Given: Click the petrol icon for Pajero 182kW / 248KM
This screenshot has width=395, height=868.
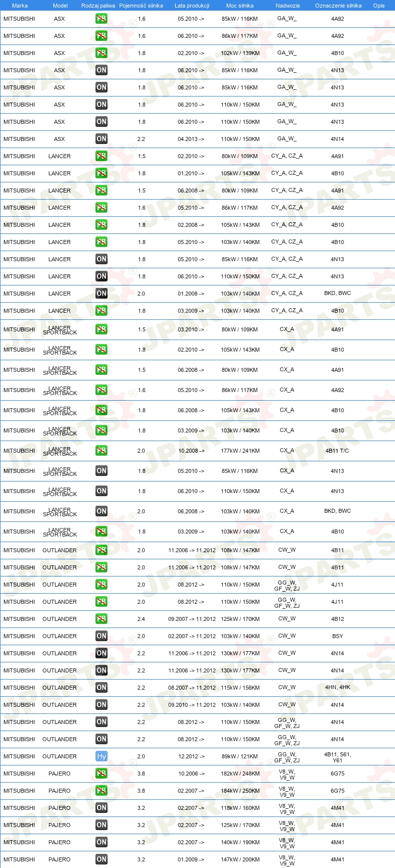Looking at the screenshot, I should [x=102, y=774].
